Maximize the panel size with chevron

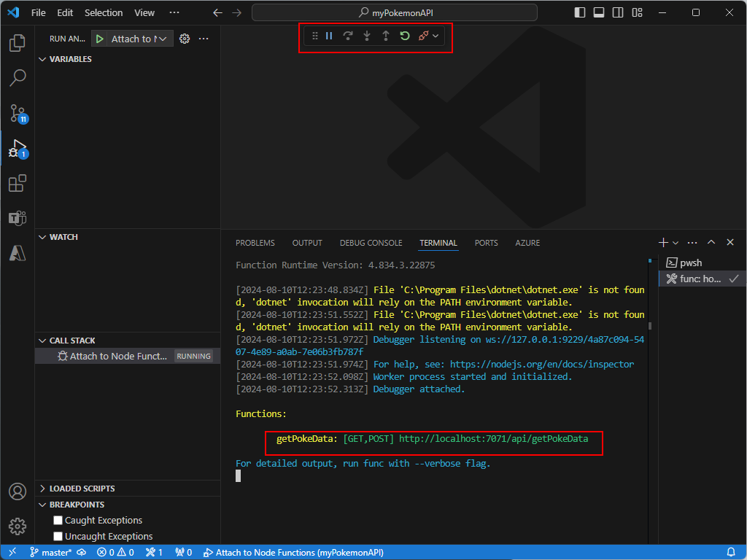click(x=711, y=242)
